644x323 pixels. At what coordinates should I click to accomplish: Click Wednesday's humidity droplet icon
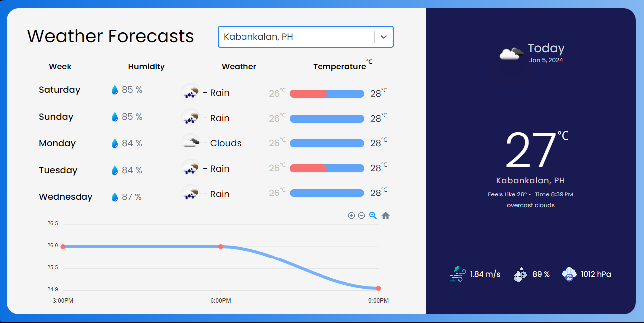click(x=115, y=197)
